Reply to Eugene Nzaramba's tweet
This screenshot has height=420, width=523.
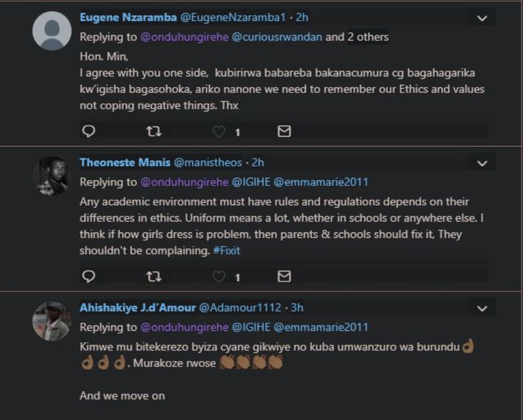[89, 132]
